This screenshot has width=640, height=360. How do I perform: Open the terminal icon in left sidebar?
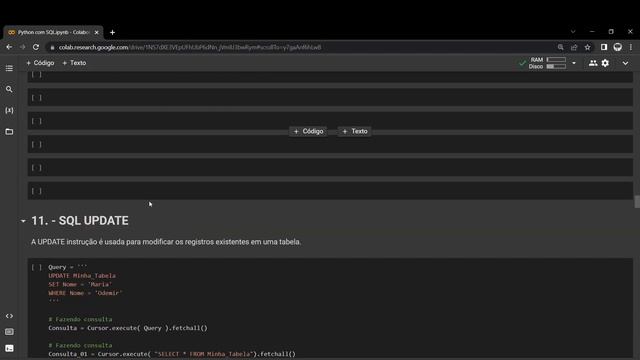9,348
